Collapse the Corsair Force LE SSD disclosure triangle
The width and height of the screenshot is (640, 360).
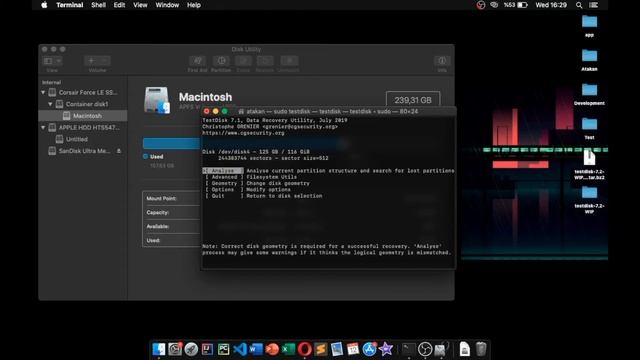pos(43,93)
